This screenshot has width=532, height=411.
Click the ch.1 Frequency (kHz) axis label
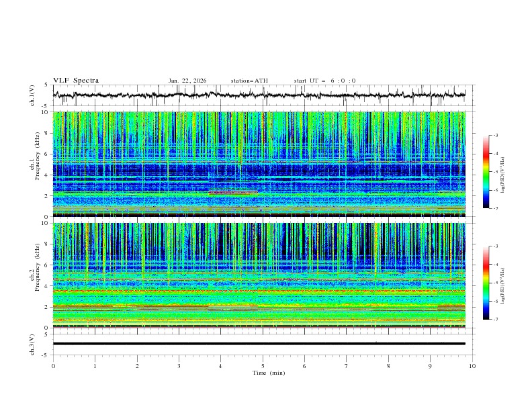tap(36, 156)
